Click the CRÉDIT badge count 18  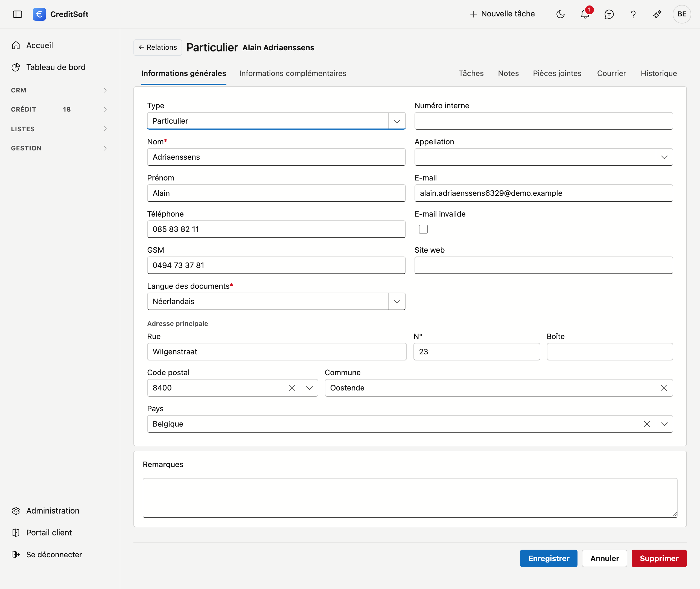pyautogui.click(x=67, y=110)
